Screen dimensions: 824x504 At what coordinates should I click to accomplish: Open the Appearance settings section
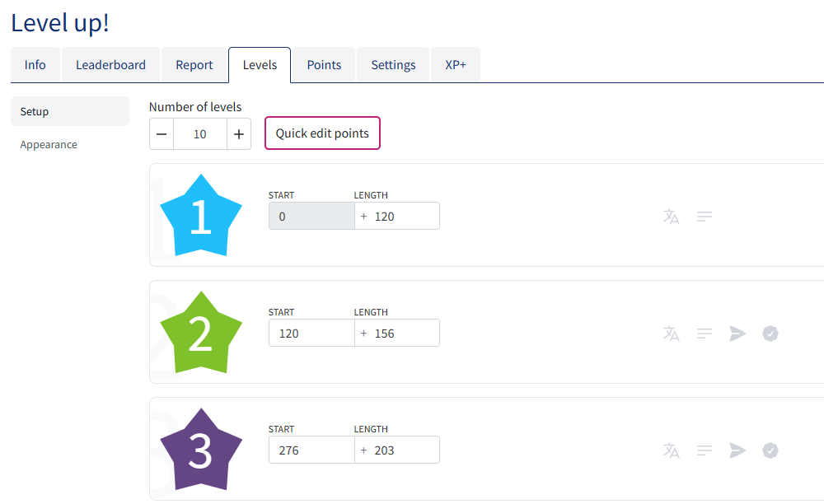(49, 144)
